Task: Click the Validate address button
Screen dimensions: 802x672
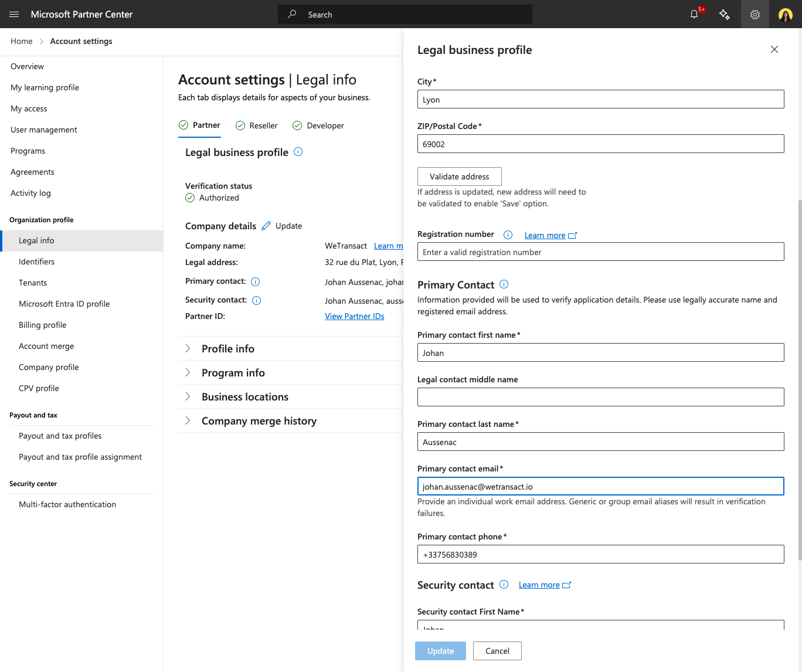Action: point(460,177)
